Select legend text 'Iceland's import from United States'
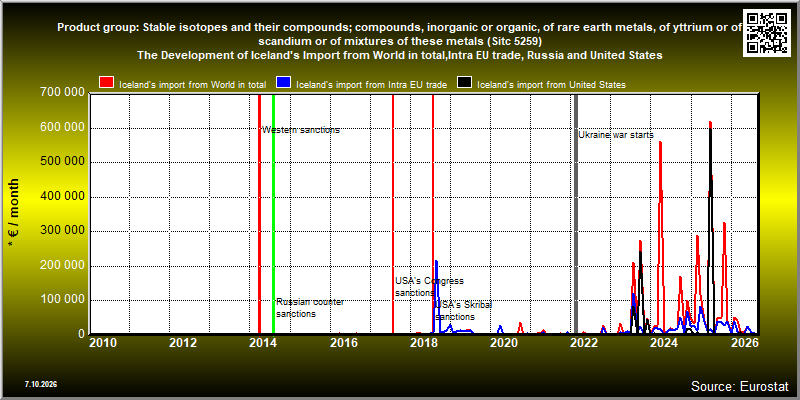 pyautogui.click(x=551, y=85)
